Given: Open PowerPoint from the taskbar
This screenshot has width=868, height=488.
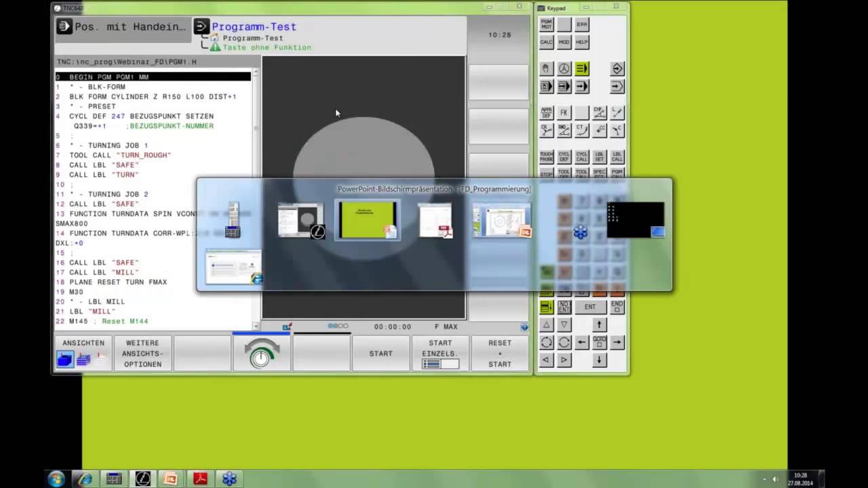Looking at the screenshot, I should (171, 479).
